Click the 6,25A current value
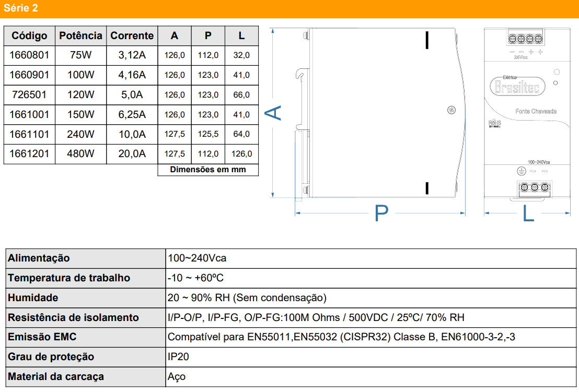Viewport: 579px width, 392px height. click(132, 115)
